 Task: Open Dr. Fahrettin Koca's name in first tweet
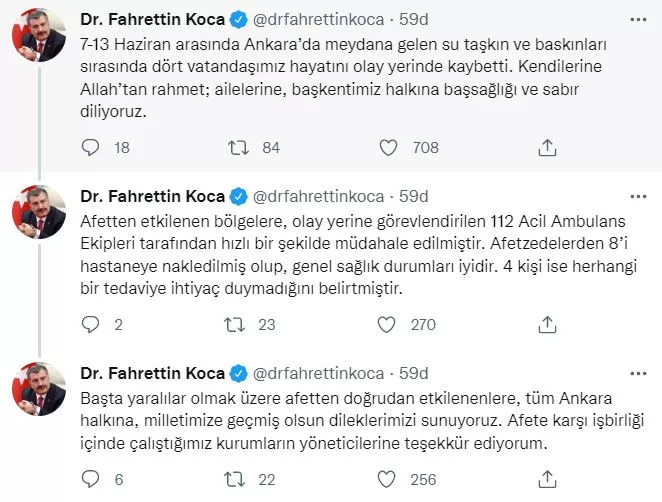coord(151,18)
